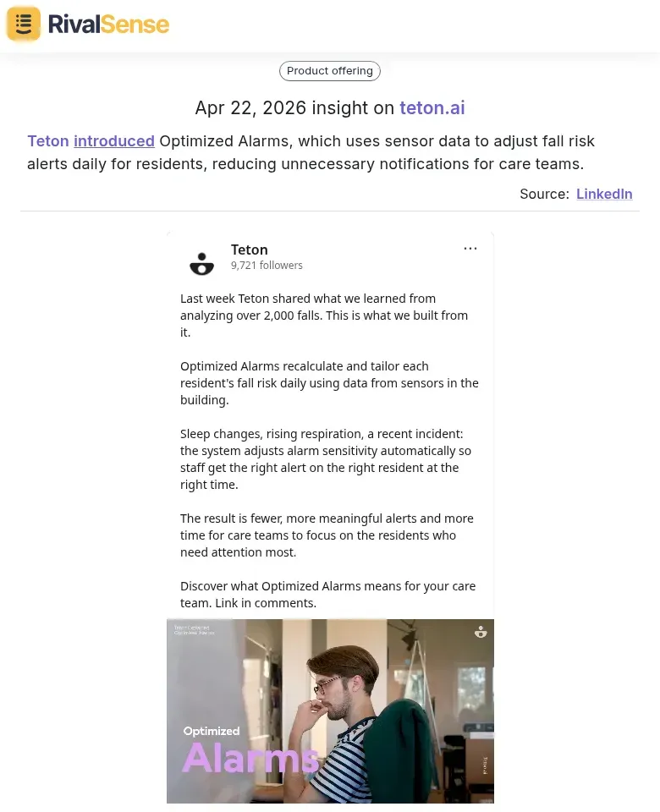The image size is (660, 812).
Task: Click the paragraph starting Last week Teton
Action: tap(324, 315)
